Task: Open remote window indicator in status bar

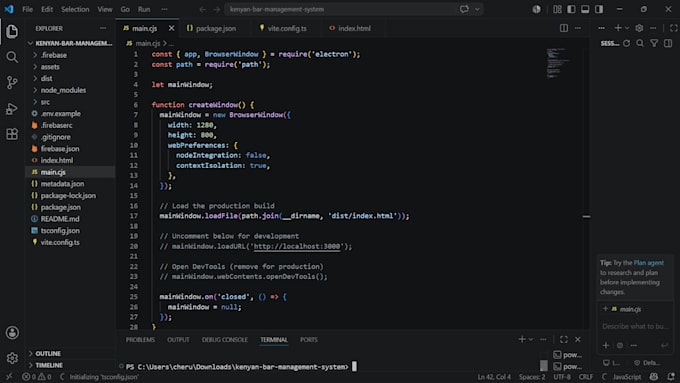Action: tap(9, 376)
